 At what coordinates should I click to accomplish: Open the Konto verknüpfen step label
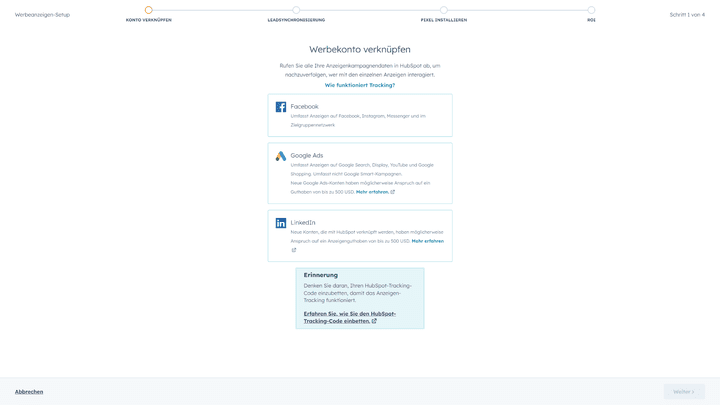(x=149, y=20)
